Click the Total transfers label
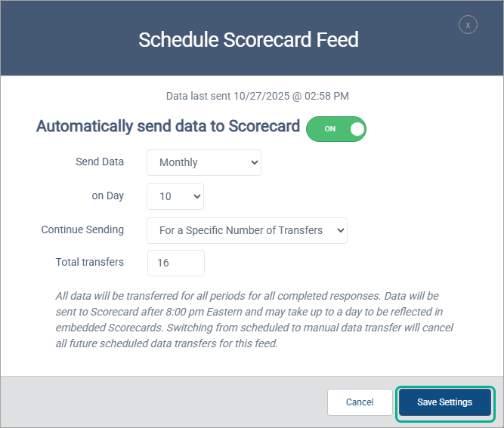The height and width of the screenshot is (428, 504). [x=90, y=262]
